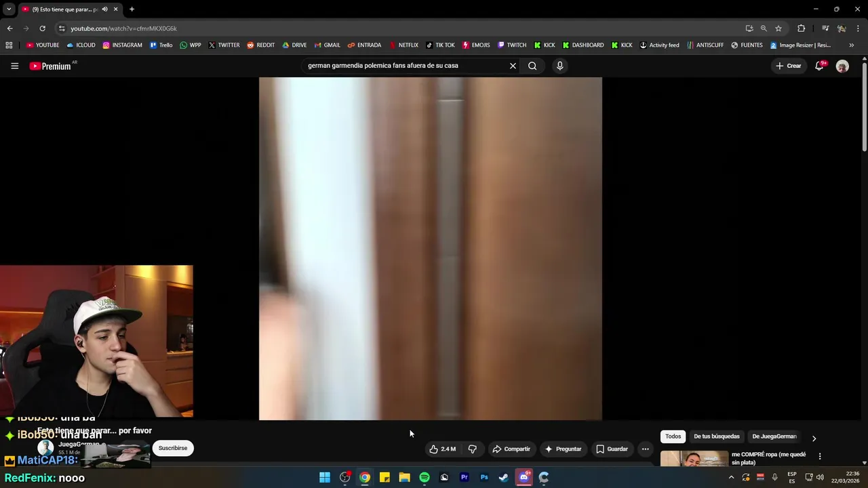The image size is (868, 488).
Task: Open Photoshop from the taskbar
Action: pos(484,477)
